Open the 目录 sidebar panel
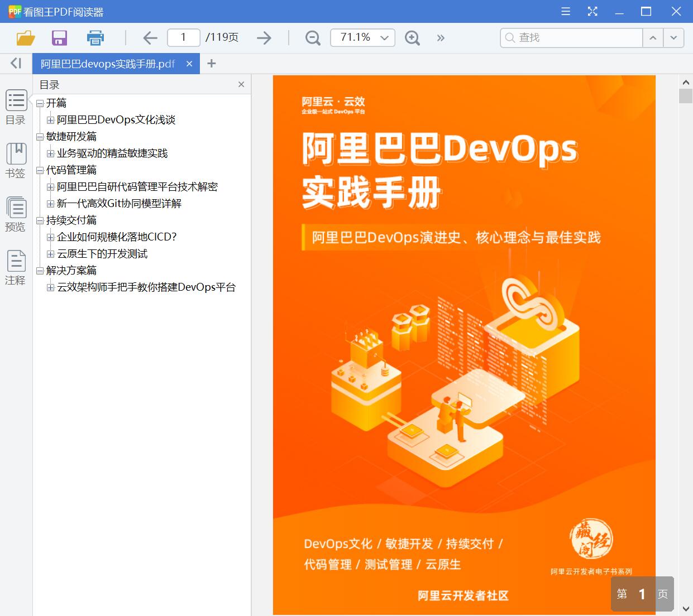Image resolution: width=693 pixels, height=616 pixels. tap(16, 107)
